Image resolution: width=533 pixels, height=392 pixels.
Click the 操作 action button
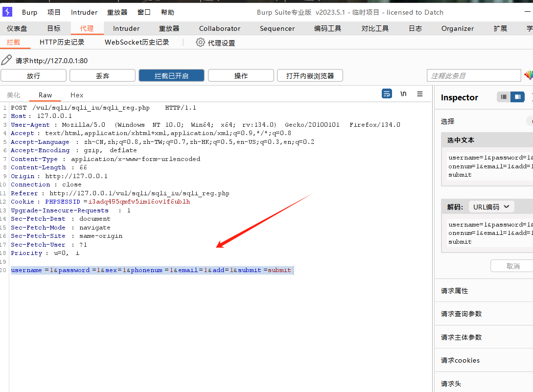pyautogui.click(x=241, y=75)
